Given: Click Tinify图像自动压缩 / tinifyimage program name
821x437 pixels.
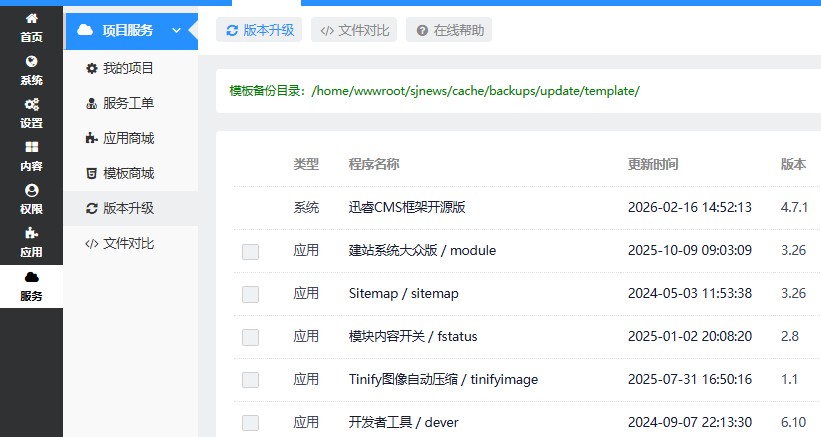Looking at the screenshot, I should click(x=443, y=379).
